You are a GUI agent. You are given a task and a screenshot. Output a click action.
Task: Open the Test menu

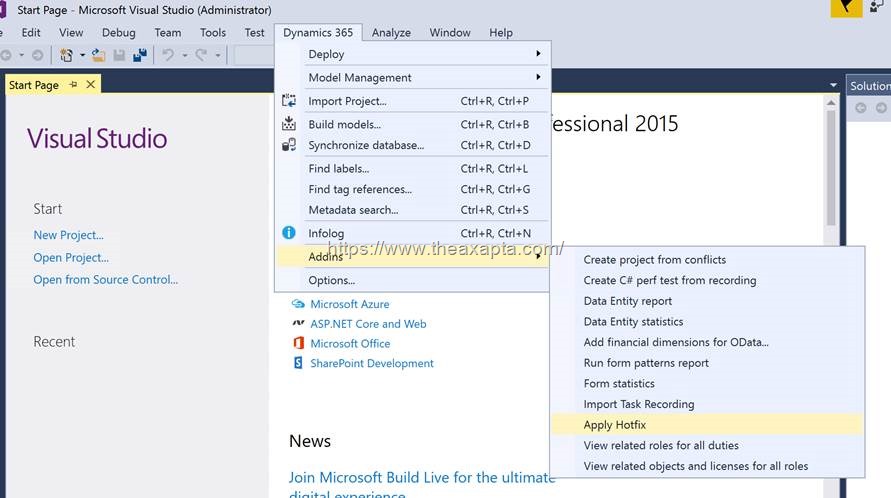click(x=255, y=32)
